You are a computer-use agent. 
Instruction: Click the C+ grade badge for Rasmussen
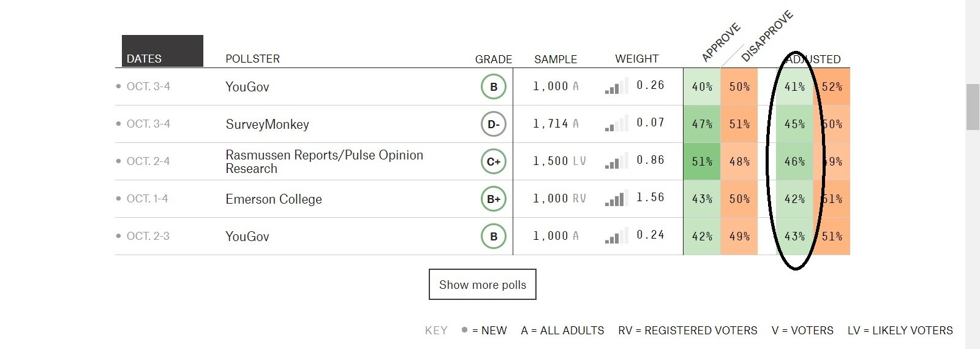click(x=494, y=162)
